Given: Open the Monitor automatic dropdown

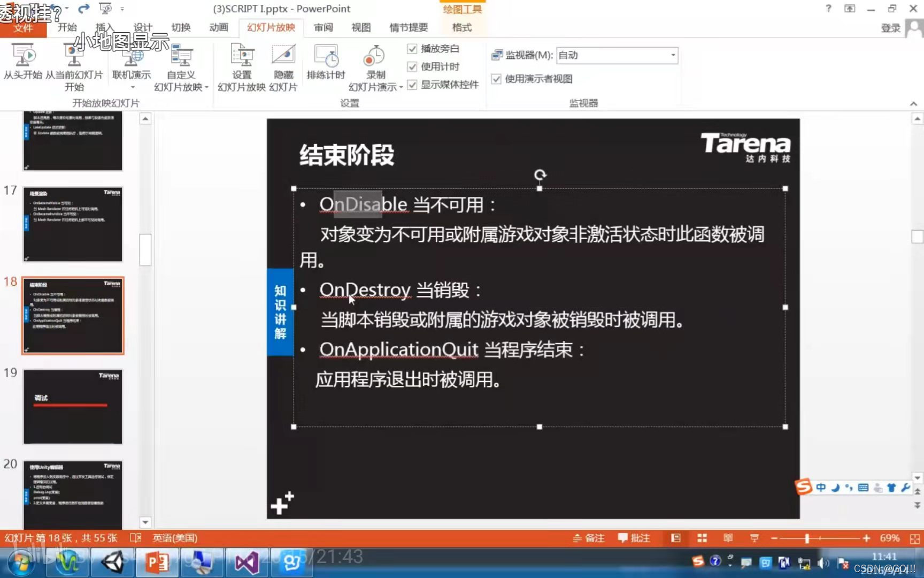Looking at the screenshot, I should coord(673,55).
